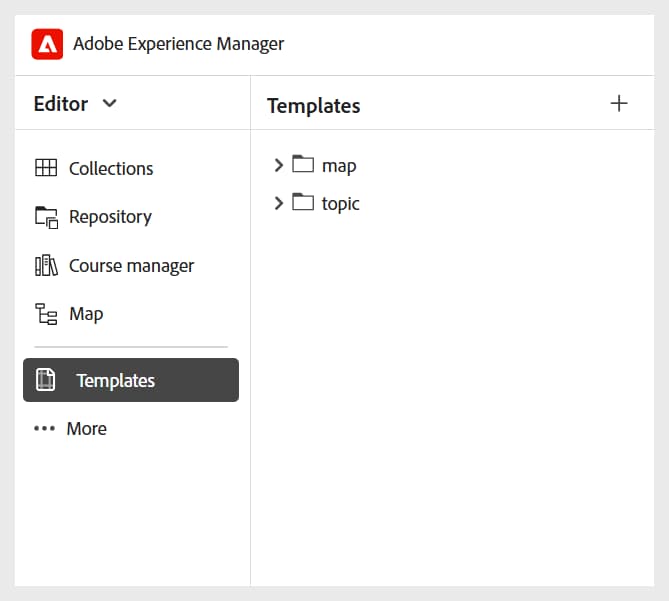This screenshot has width=669, height=601.
Task: Open the Collections panel
Action: coord(111,168)
